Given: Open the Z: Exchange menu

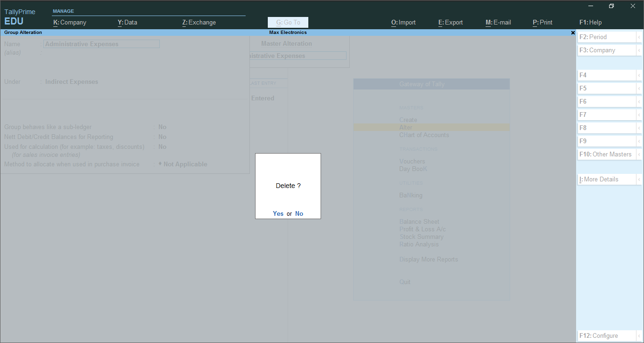Looking at the screenshot, I should click(199, 22).
